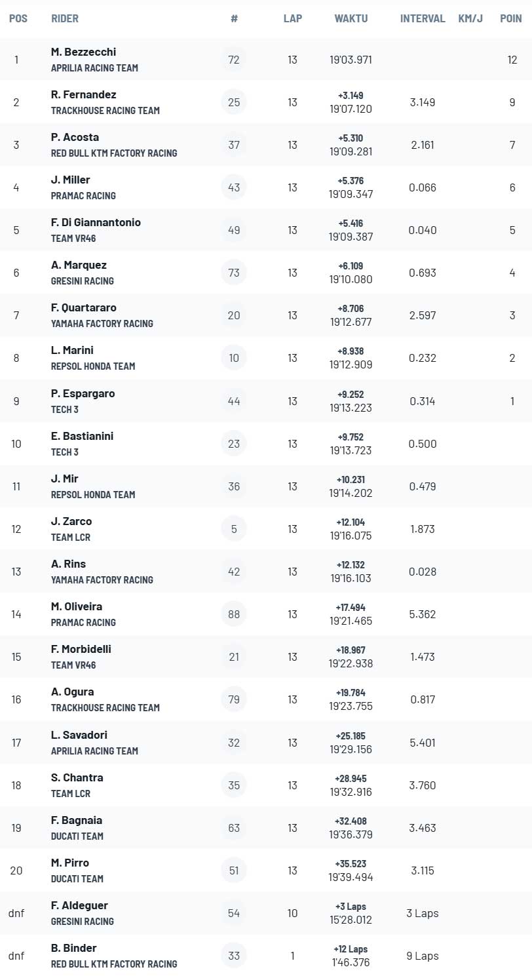Click the F. Quartararo rider name
Screen dimensions: 532x980
point(84,307)
